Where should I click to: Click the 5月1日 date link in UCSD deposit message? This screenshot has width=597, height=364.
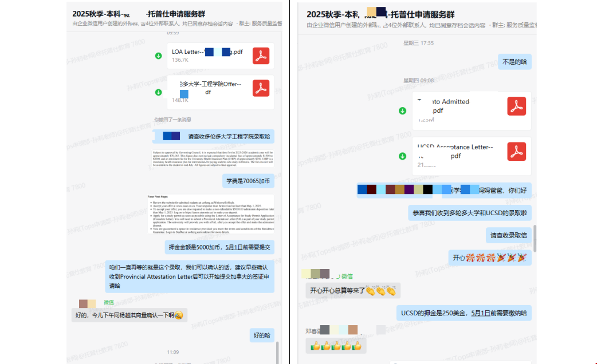click(x=481, y=313)
